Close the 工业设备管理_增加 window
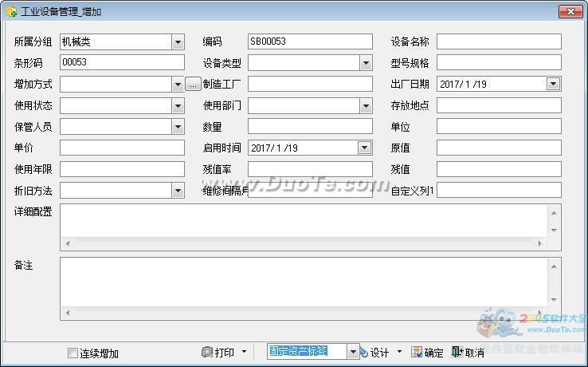Screen dimensions: 588x367 pos(569,12)
